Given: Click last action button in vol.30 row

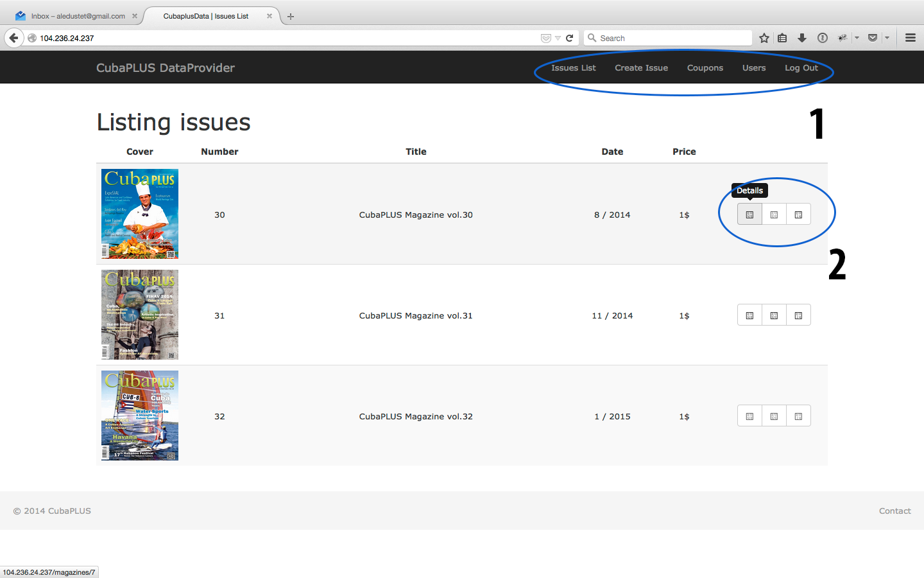Looking at the screenshot, I should tap(798, 215).
